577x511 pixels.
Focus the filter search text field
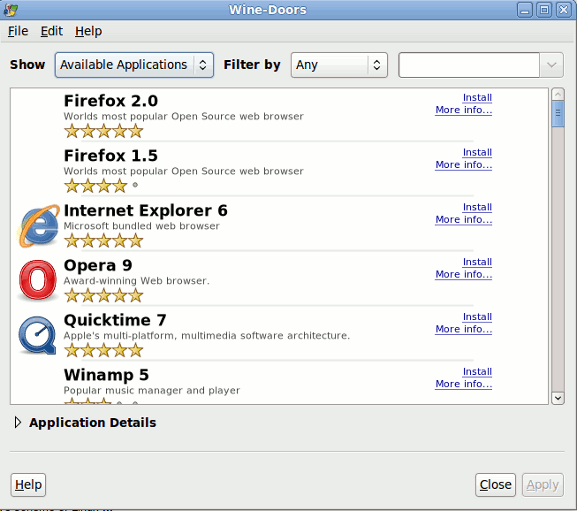[469, 65]
